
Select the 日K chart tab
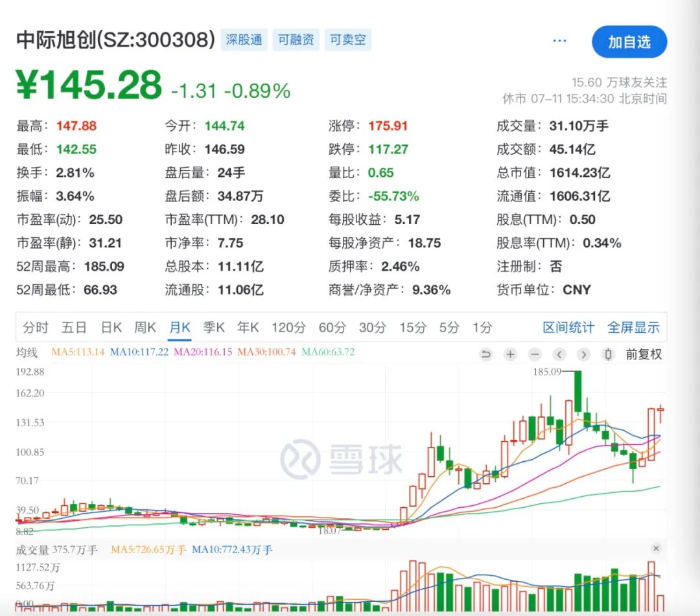(x=111, y=327)
